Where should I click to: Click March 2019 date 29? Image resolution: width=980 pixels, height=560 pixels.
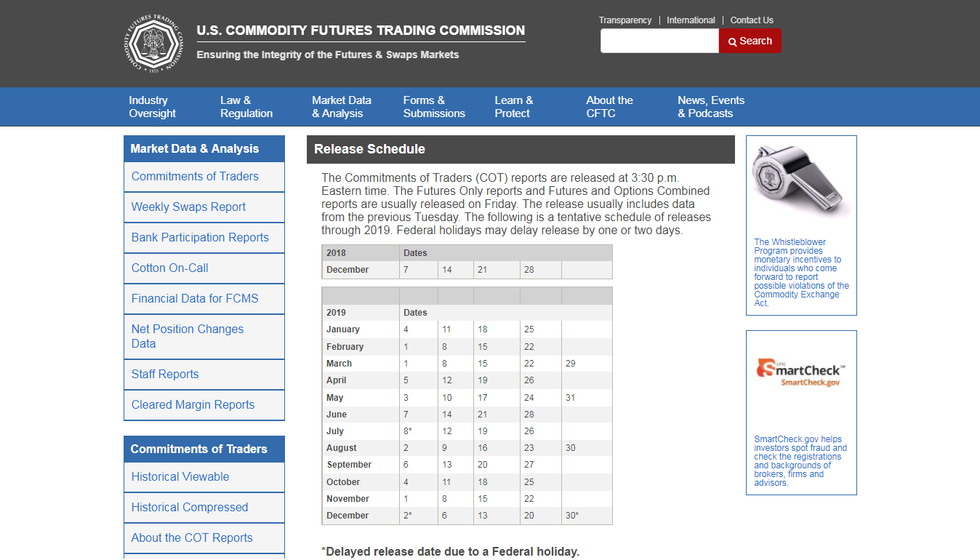click(570, 364)
